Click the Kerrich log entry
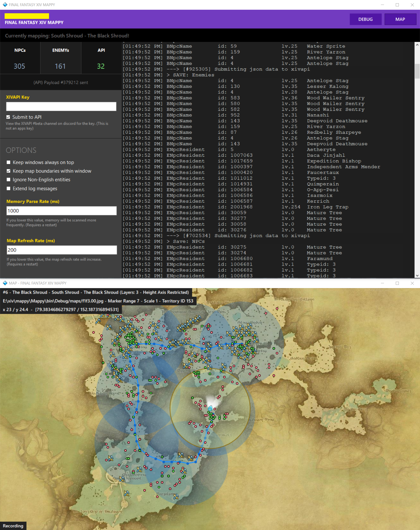 click(x=226, y=201)
